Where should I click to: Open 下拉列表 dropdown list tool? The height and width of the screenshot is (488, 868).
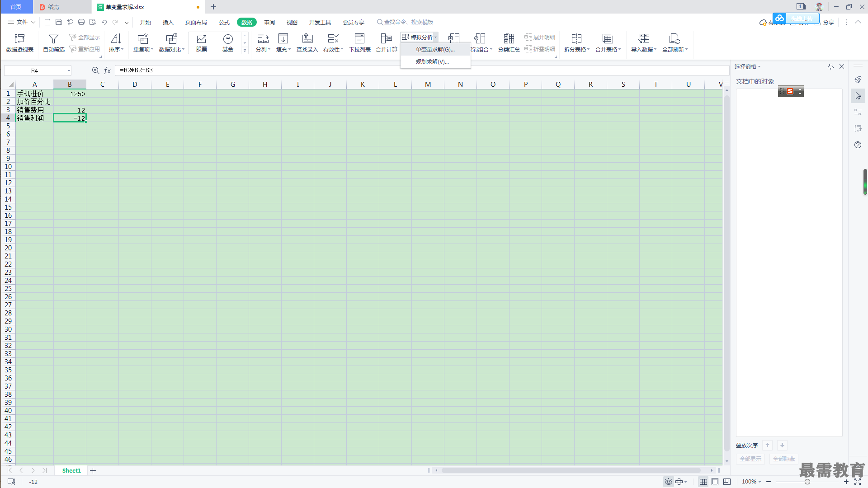click(360, 43)
